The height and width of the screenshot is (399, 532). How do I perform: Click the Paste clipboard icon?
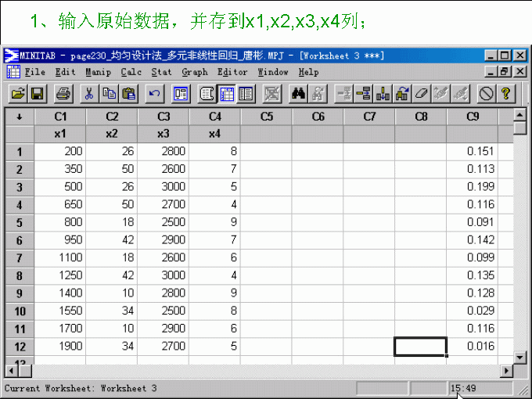tap(129, 94)
